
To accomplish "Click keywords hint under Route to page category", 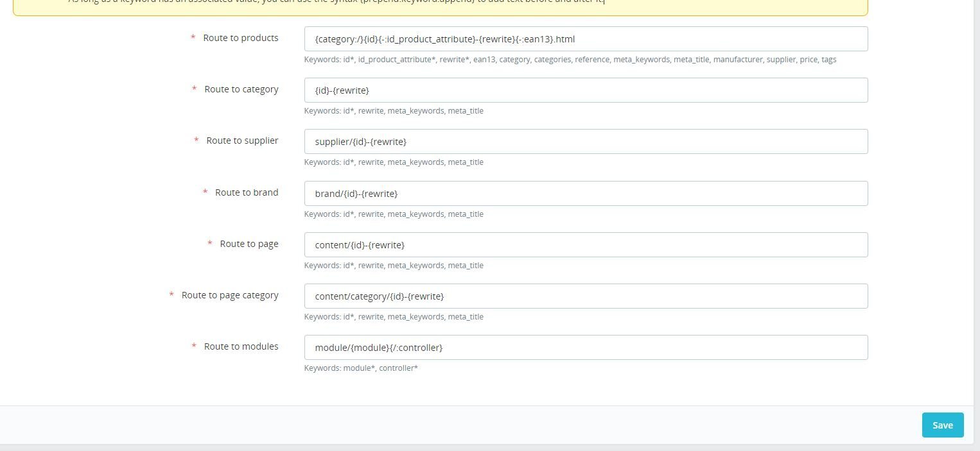I will pos(394,317).
